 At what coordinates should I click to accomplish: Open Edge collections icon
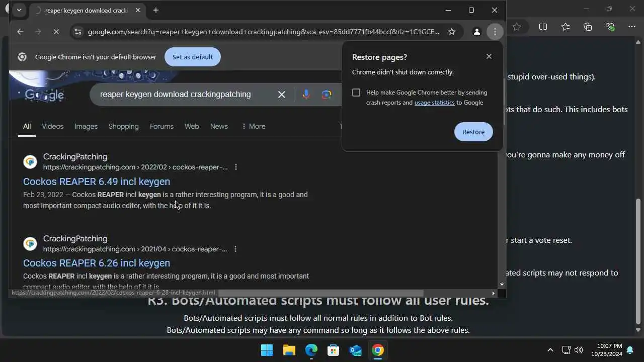tap(588, 27)
